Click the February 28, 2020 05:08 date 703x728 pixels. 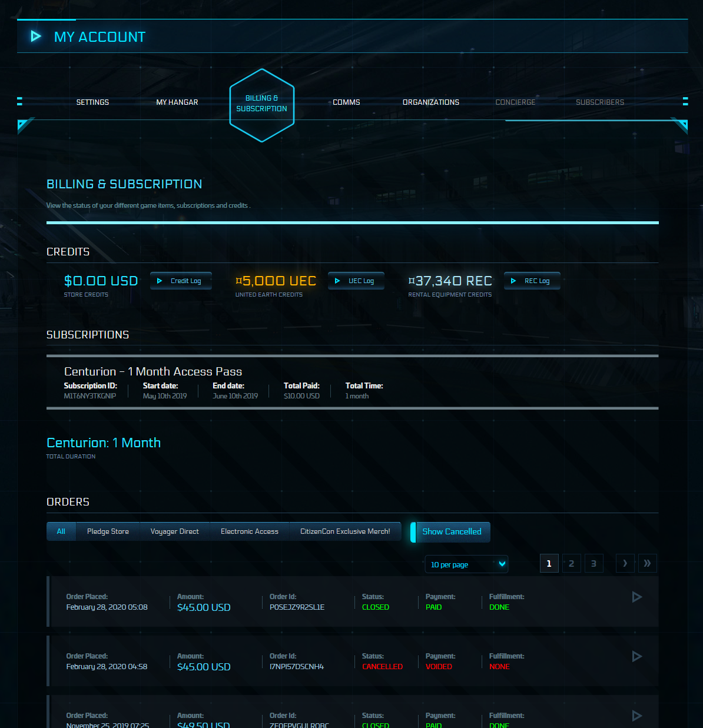(107, 607)
